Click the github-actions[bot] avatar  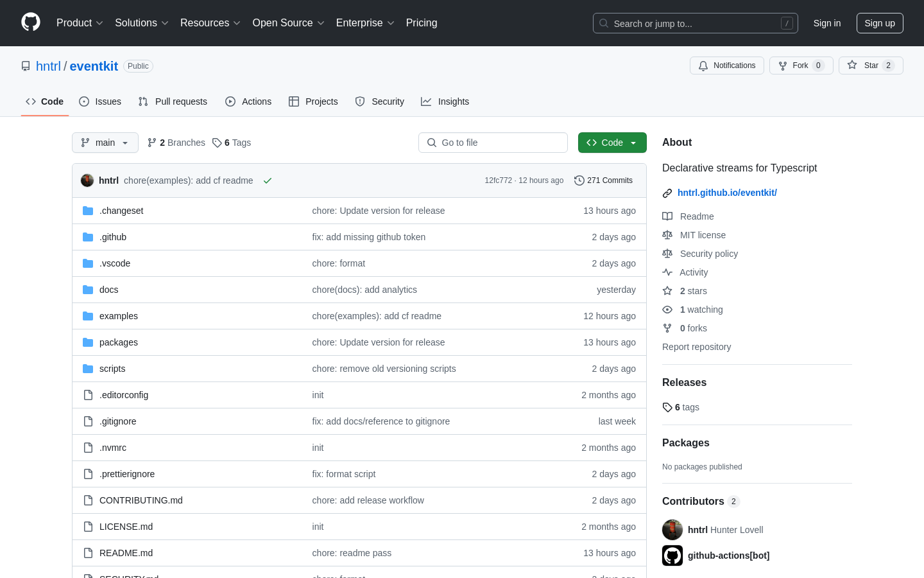click(672, 556)
